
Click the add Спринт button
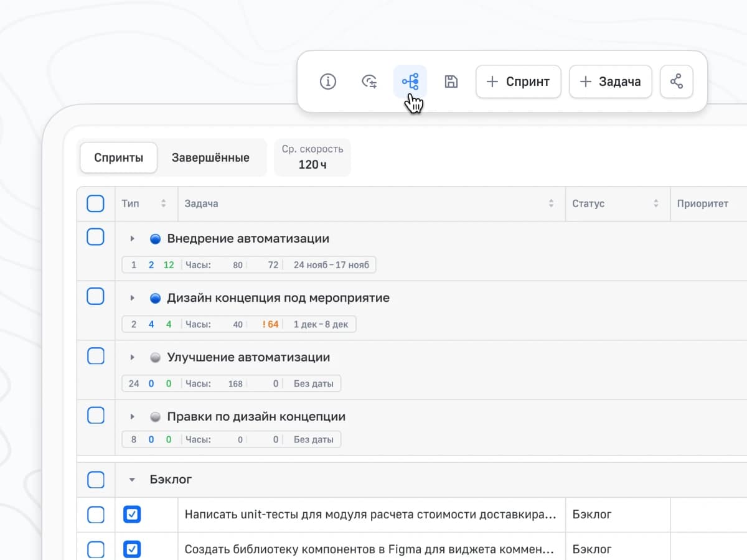point(519,82)
